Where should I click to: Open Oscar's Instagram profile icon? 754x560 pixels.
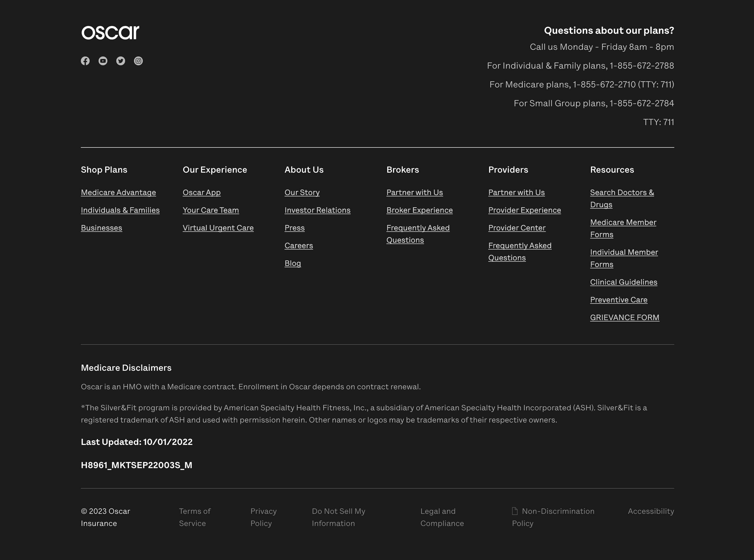coord(138,61)
